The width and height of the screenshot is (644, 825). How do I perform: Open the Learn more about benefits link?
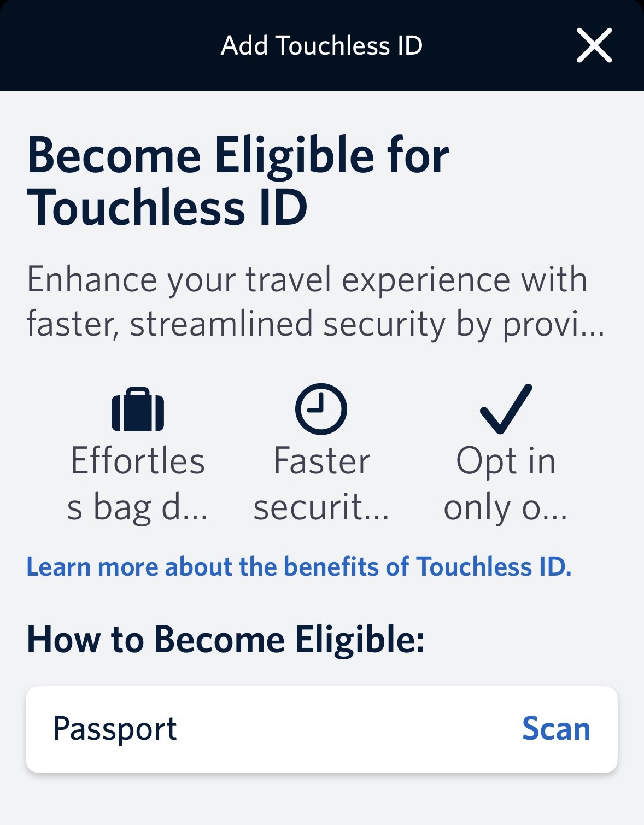point(298,566)
